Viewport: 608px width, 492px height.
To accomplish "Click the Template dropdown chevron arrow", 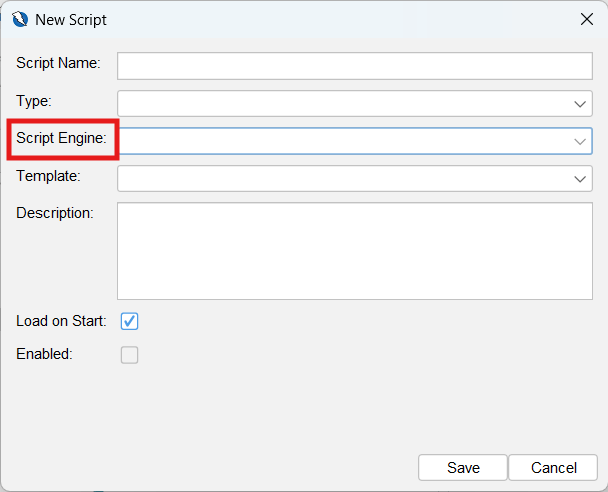I will coord(580,178).
